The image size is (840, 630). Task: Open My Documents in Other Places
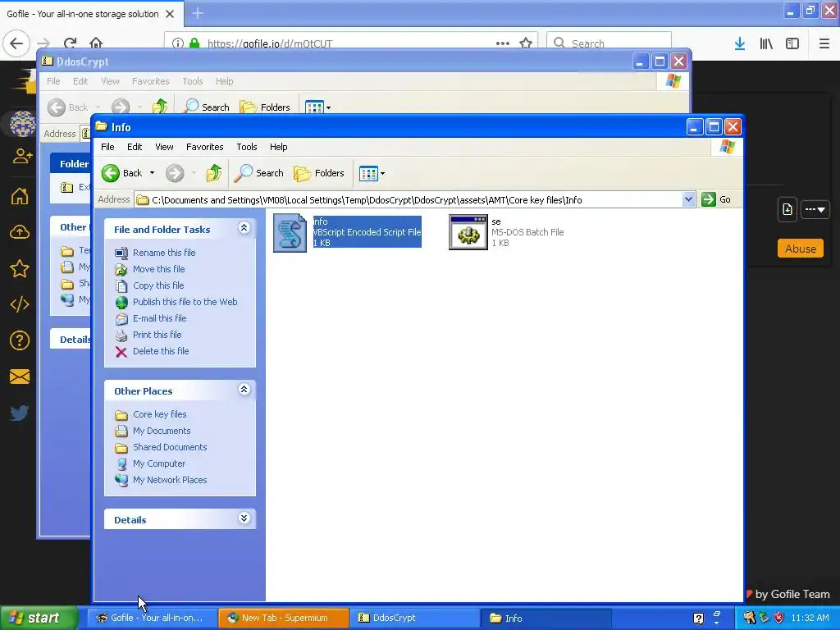pos(162,431)
